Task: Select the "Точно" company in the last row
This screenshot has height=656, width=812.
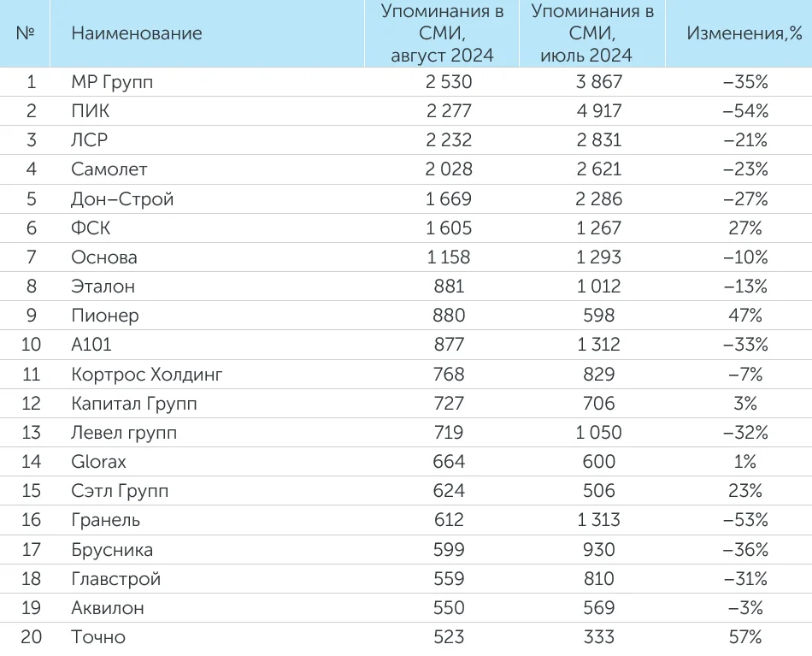Action: tap(98, 637)
